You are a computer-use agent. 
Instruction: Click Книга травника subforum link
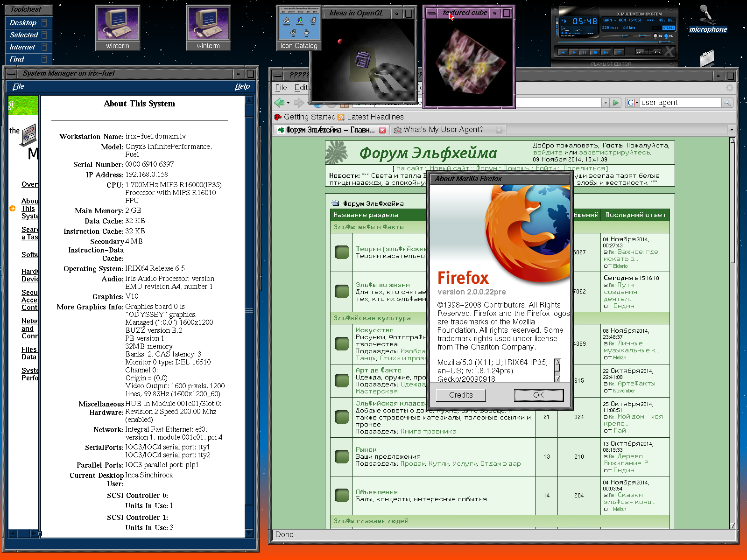pos(428,431)
